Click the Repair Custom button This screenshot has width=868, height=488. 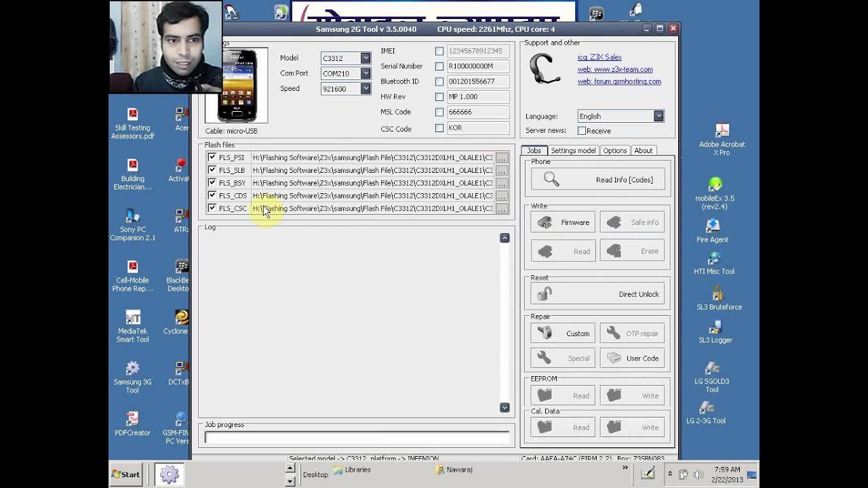[x=563, y=333]
